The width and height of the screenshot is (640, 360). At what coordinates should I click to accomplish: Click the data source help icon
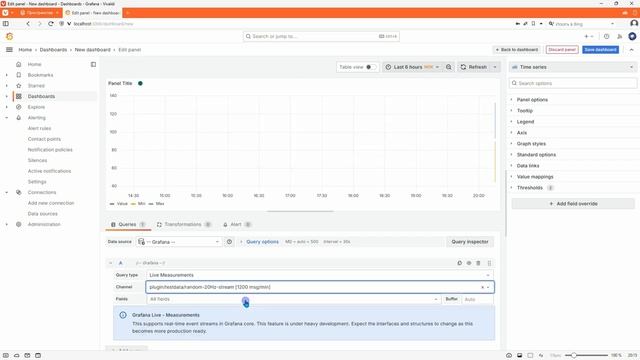229,242
